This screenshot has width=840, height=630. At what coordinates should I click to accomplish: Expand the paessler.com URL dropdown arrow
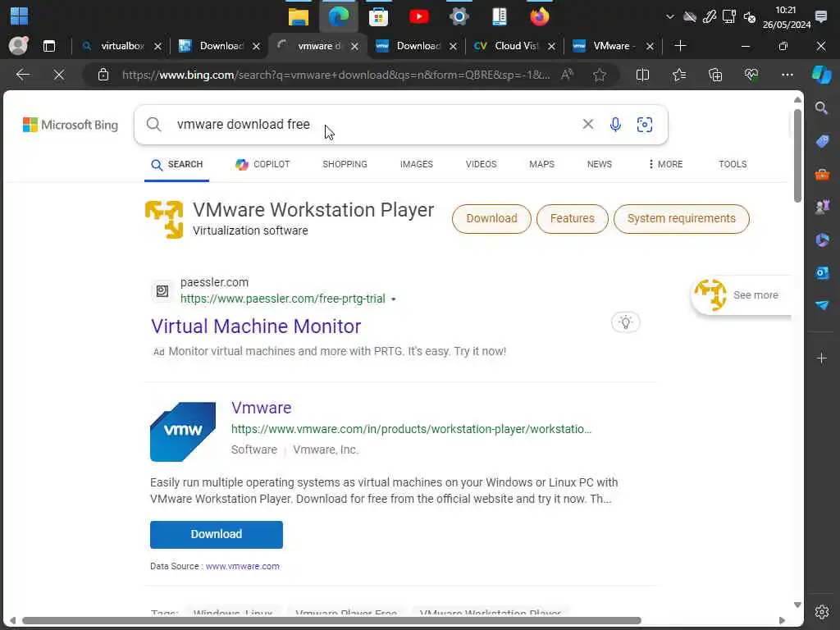(x=393, y=299)
